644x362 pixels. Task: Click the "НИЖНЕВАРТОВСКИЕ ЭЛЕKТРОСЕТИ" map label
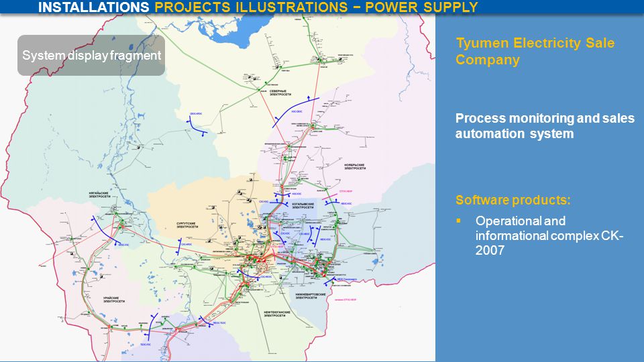click(x=310, y=296)
